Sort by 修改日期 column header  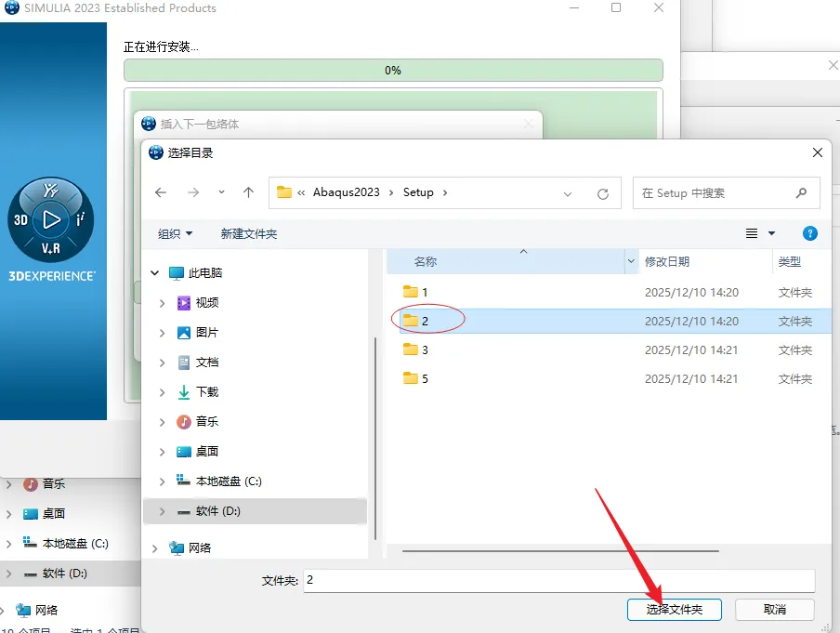pyautogui.click(x=667, y=261)
